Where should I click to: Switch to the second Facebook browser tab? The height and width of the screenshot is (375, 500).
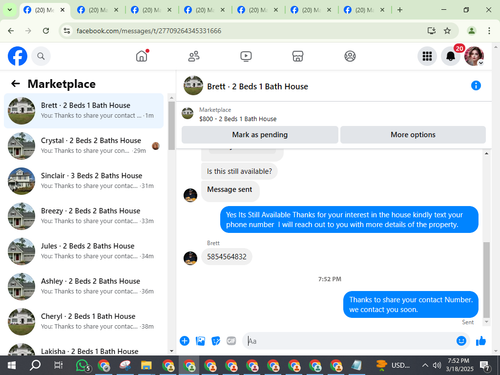98,10
